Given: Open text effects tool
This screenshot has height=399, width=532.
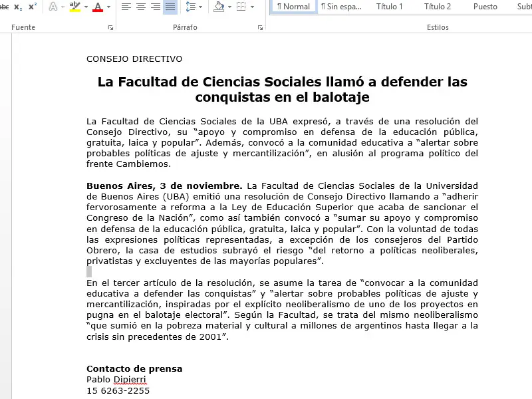Looking at the screenshot, I should coord(53,7).
